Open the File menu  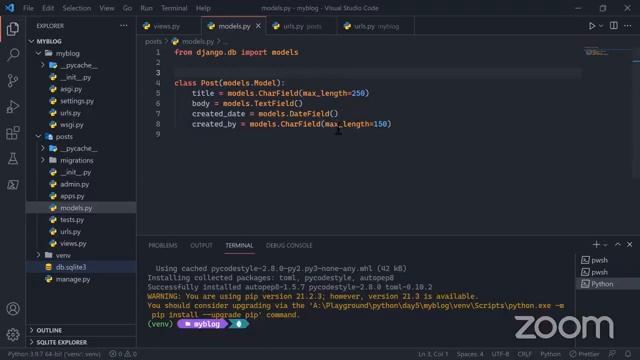click(28, 8)
